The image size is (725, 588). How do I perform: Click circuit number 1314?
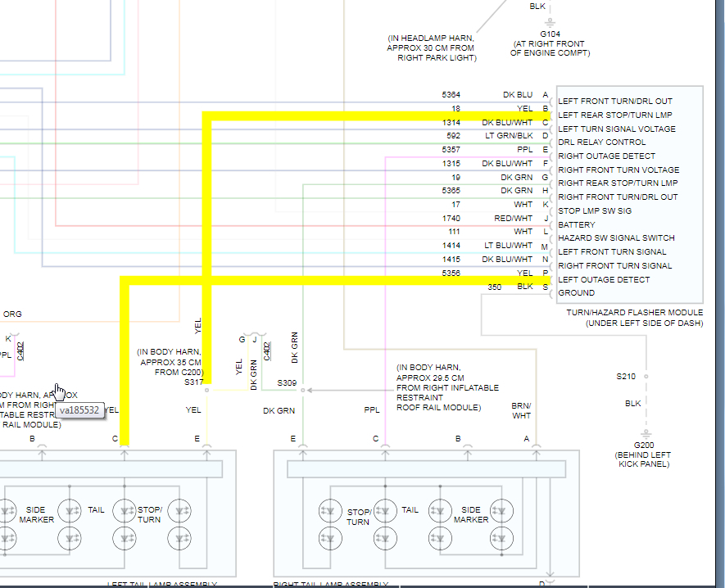point(451,123)
